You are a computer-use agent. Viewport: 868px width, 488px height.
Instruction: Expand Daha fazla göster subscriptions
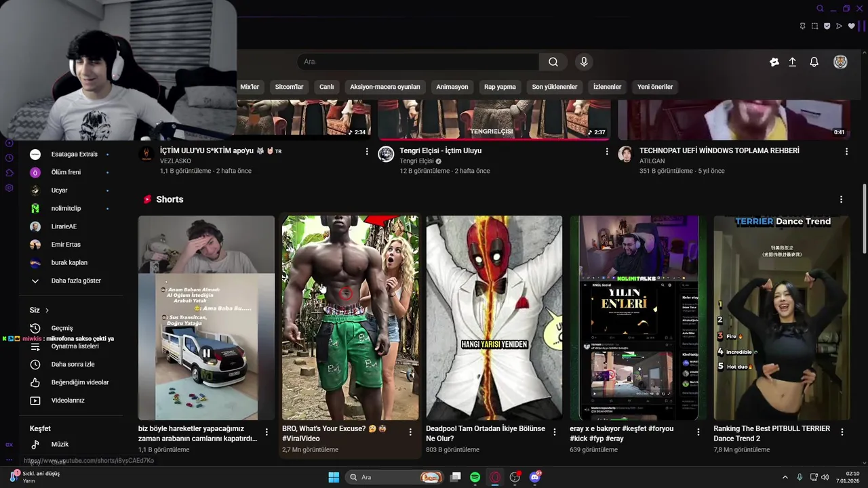76,281
